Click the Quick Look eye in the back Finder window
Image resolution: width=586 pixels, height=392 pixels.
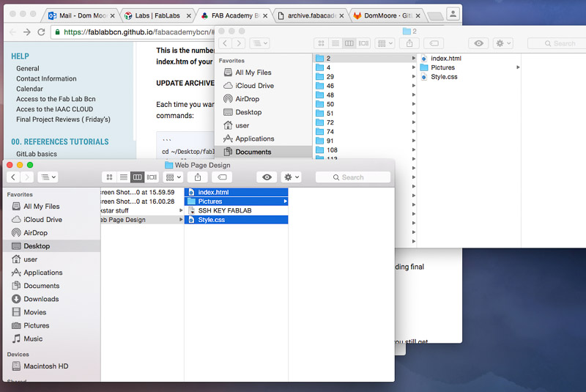(478, 43)
